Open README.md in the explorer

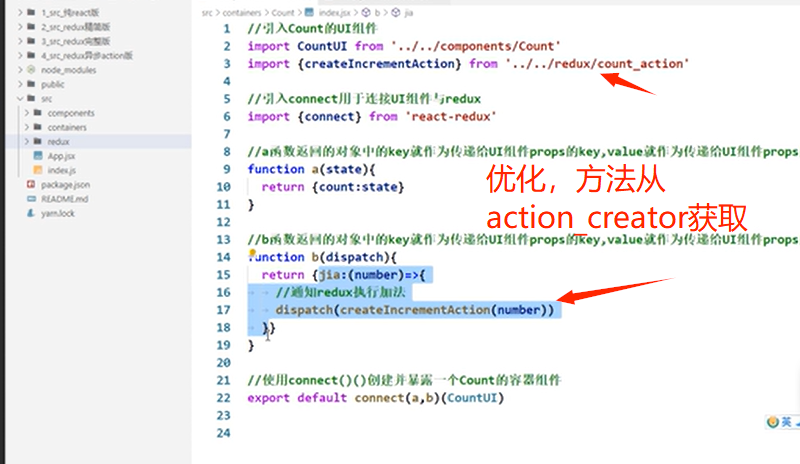(64, 199)
